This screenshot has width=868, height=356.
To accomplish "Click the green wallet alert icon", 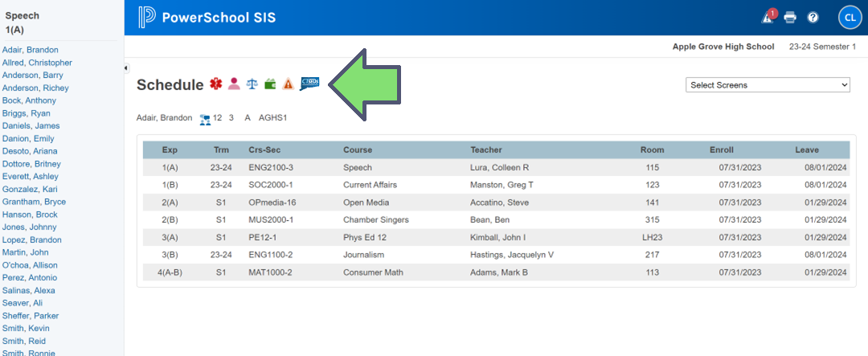I will [270, 84].
